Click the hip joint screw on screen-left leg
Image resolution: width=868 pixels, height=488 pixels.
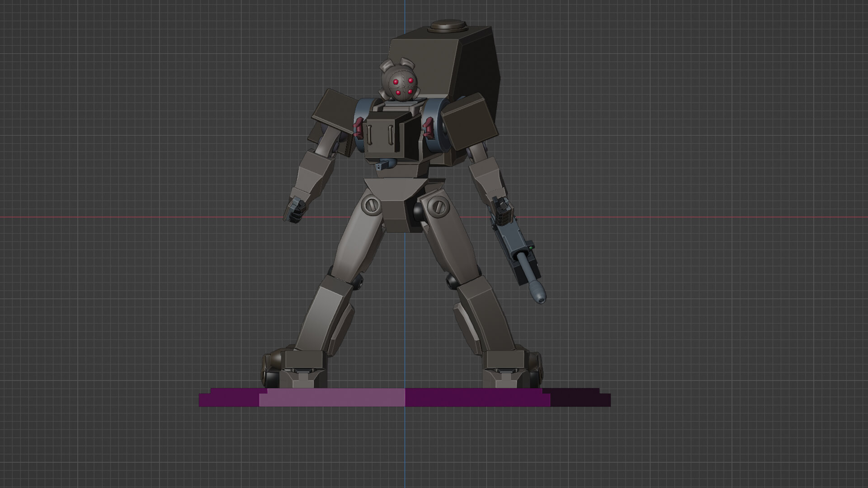click(372, 204)
